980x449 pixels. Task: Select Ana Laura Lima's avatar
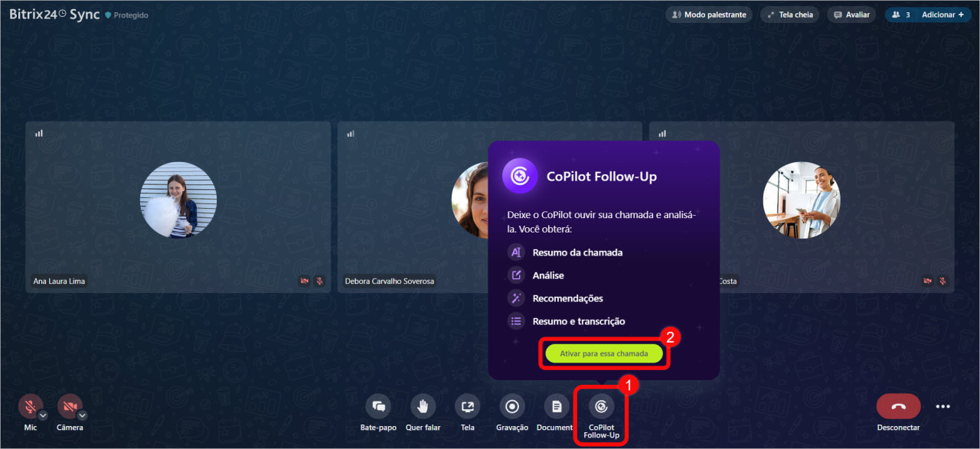tap(178, 199)
